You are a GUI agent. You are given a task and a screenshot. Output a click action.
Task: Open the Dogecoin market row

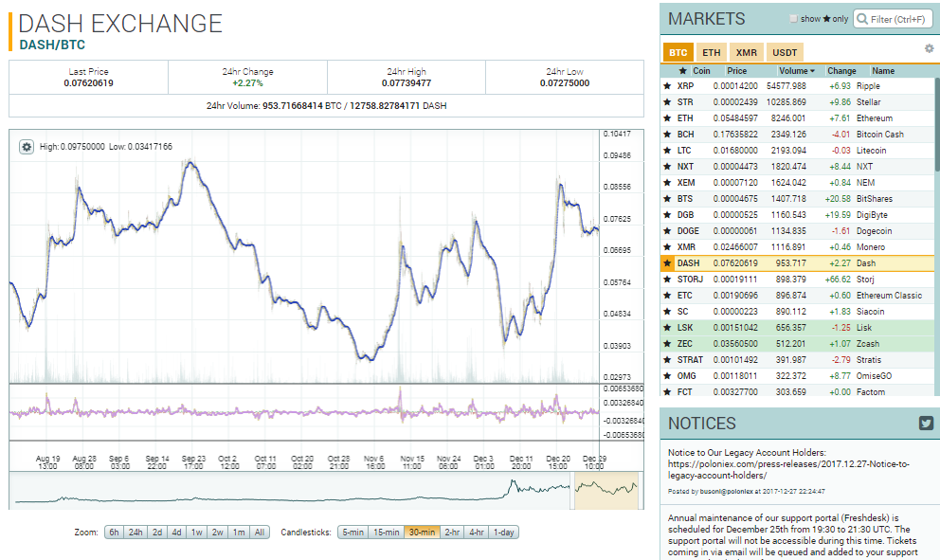click(x=797, y=231)
